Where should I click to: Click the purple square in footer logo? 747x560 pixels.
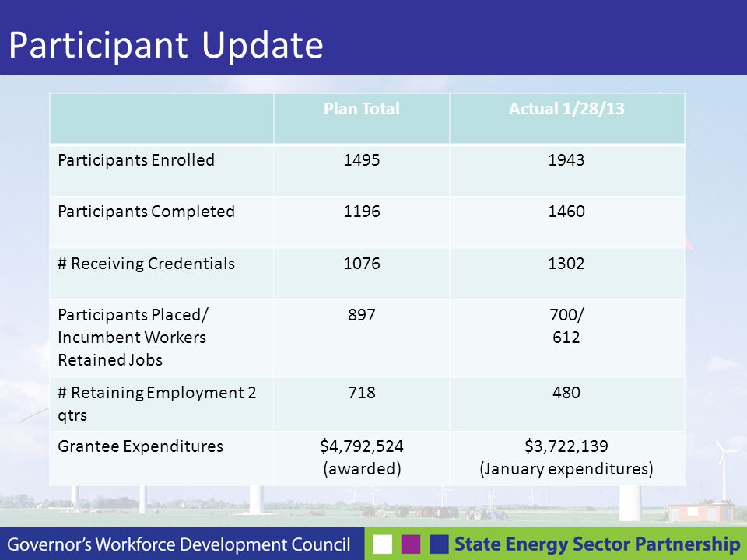coord(411,544)
